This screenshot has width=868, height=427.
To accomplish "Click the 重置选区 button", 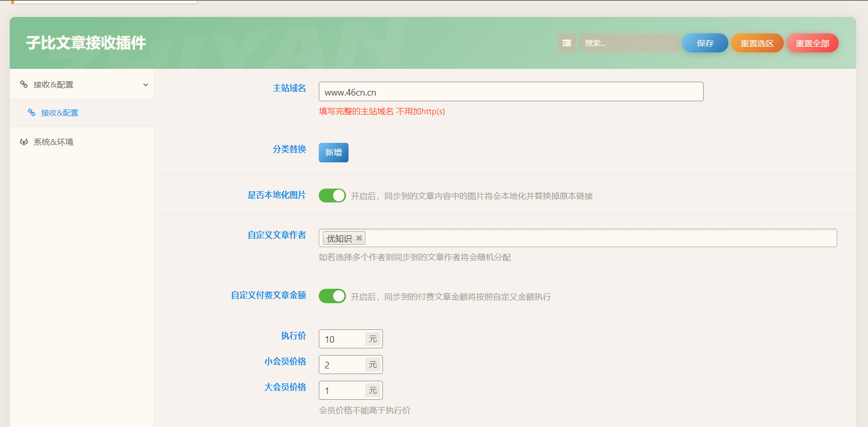I will pos(757,43).
